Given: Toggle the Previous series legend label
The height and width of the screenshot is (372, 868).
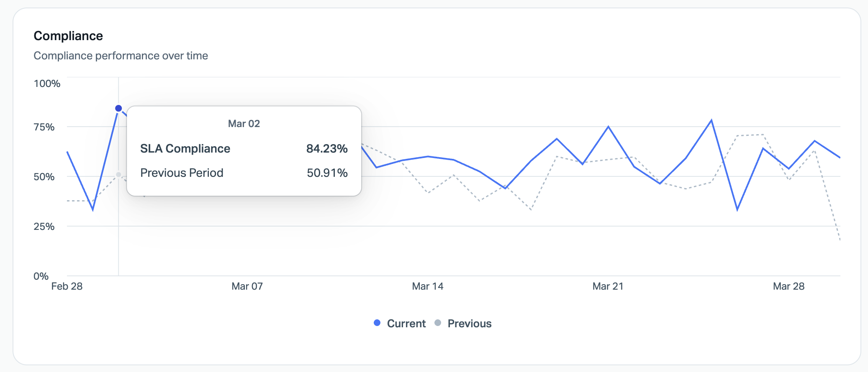Looking at the screenshot, I should 470,324.
